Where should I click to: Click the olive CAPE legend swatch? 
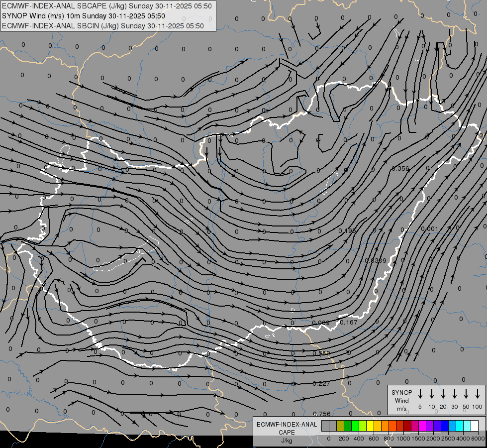point(340,426)
